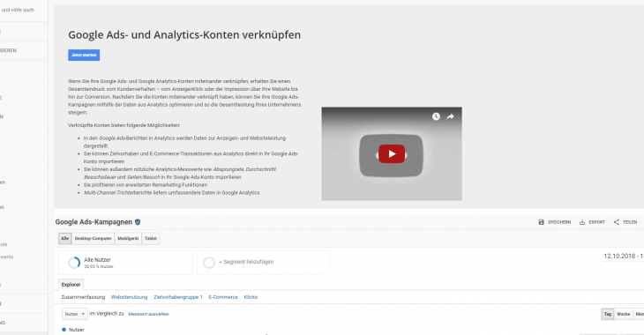Click the sidebar search field und Hilfe such

click(x=18, y=10)
